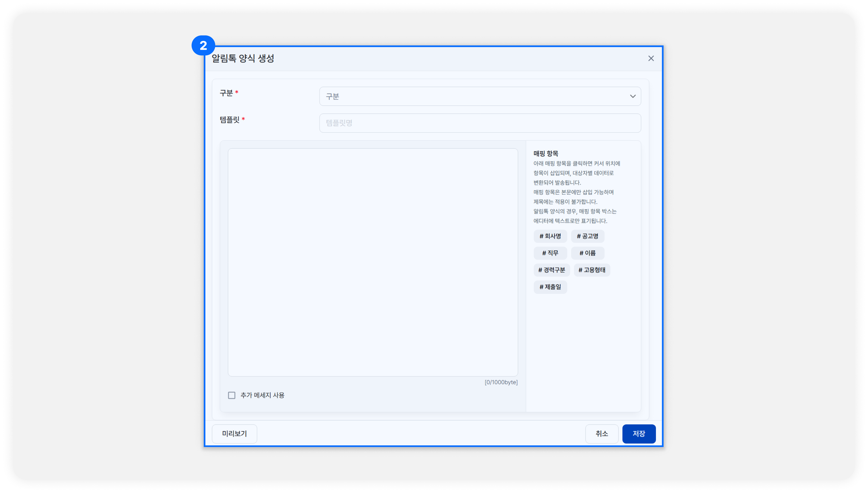Insert the # 공고명 mapping tag
The width and height of the screenshot is (868, 493).
coord(587,236)
